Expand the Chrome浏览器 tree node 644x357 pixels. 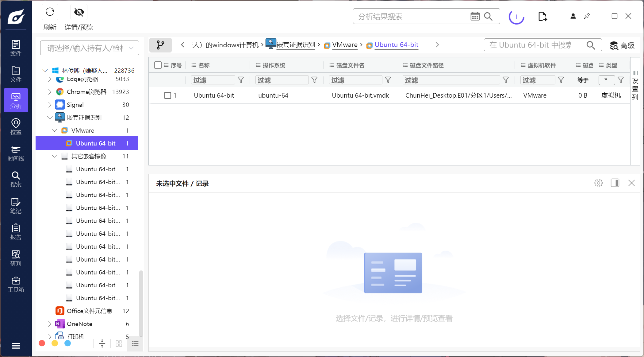pyautogui.click(x=50, y=92)
